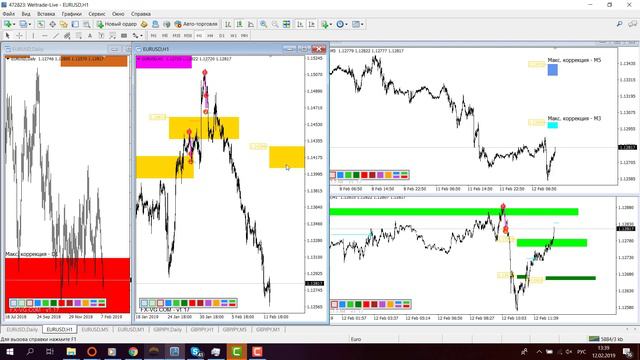Switch timeframe to H4
This screenshot has width=640, height=360.
pos(210,36)
